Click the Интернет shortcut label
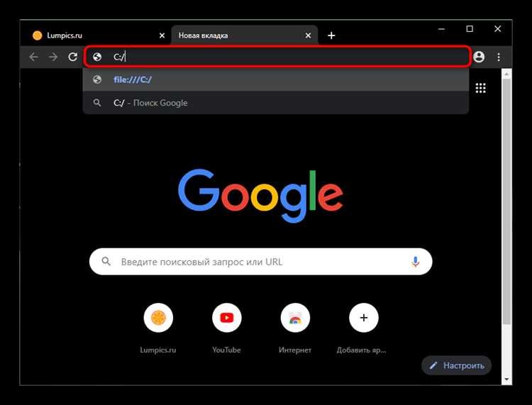532x405 pixels. point(295,350)
